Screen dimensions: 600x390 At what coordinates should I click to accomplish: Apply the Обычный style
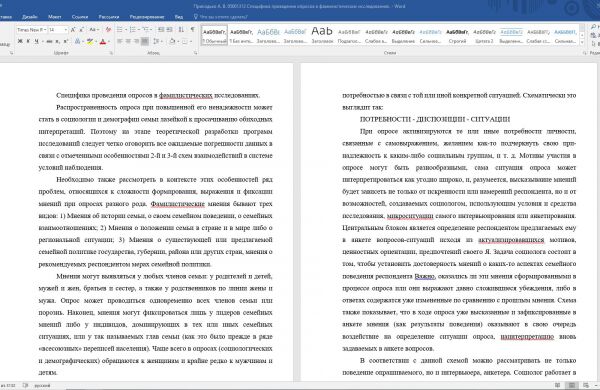pos(214,35)
